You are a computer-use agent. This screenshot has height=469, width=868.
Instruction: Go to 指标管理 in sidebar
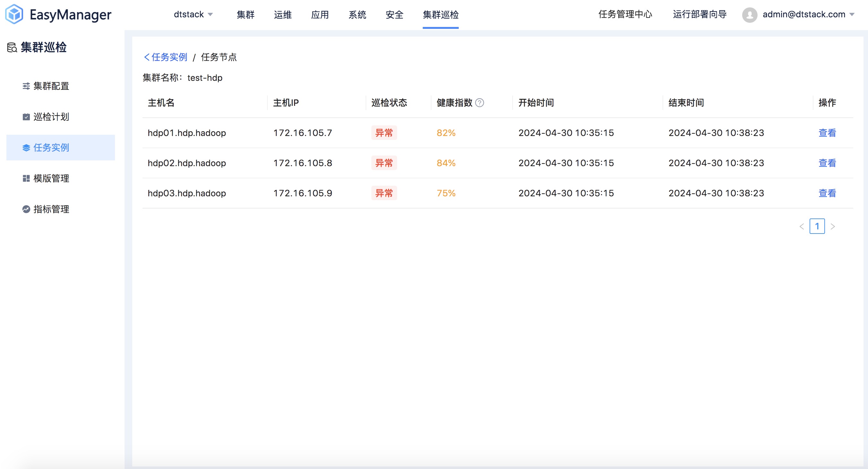pos(61,209)
